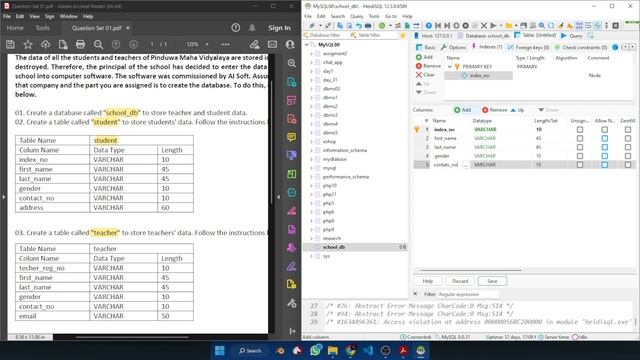
Task: Star the document in Acrobat toolbar
Action: [x=28, y=44]
